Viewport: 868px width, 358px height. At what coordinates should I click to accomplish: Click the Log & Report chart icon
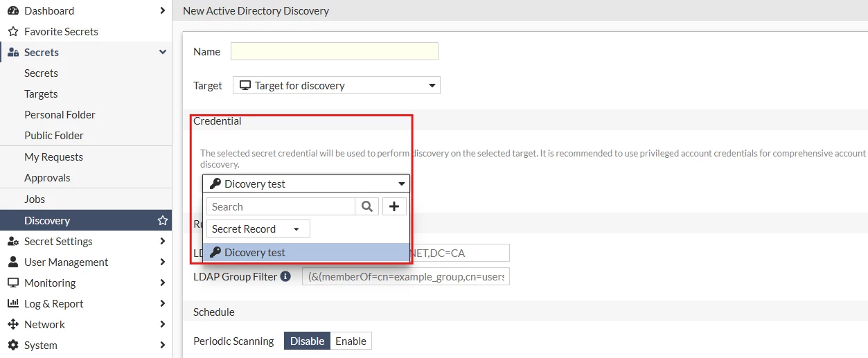click(12, 303)
